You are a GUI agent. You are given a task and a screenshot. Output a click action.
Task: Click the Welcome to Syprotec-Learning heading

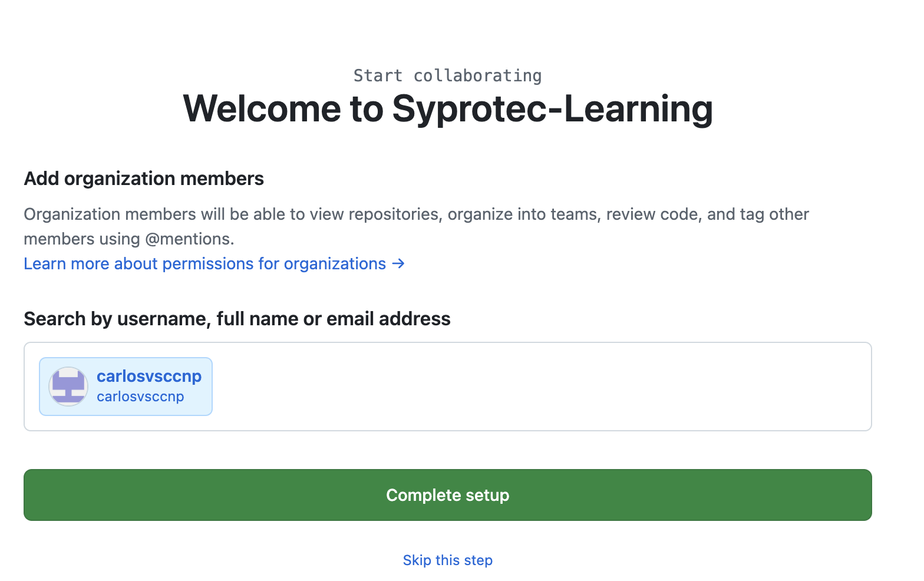coord(448,109)
